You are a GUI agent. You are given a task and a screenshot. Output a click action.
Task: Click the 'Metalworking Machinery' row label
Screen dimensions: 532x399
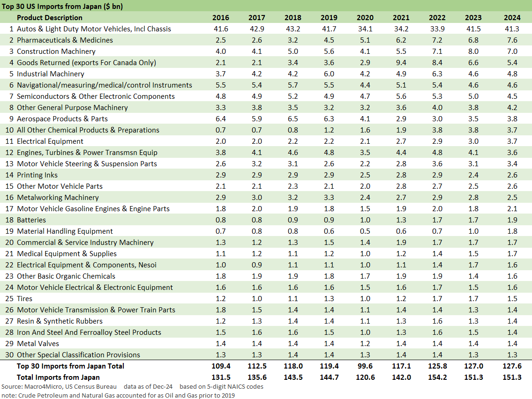point(58,197)
